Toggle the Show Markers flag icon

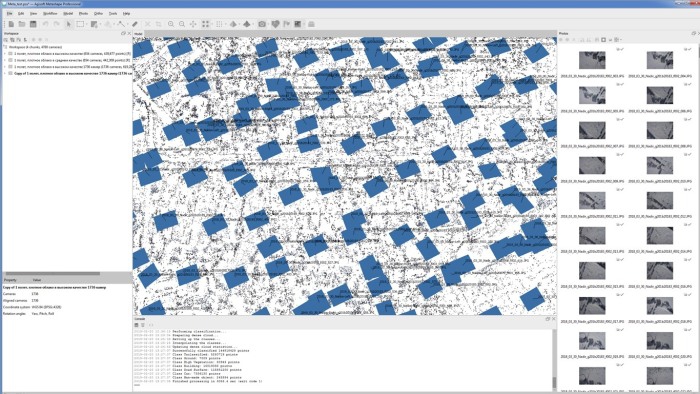coord(286,24)
